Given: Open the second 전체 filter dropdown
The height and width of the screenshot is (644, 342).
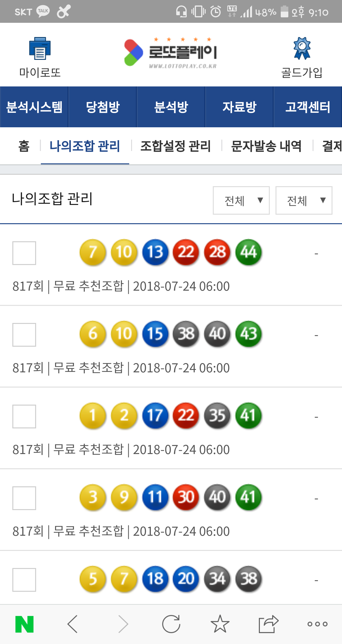Looking at the screenshot, I should tap(304, 200).
